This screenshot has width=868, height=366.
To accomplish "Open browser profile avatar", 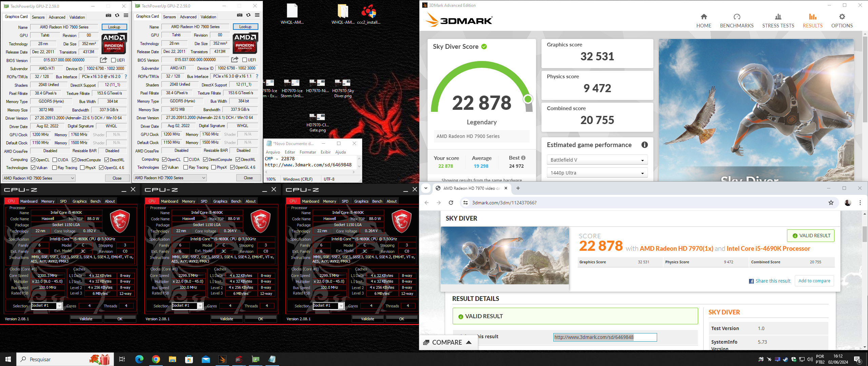I will tap(848, 203).
